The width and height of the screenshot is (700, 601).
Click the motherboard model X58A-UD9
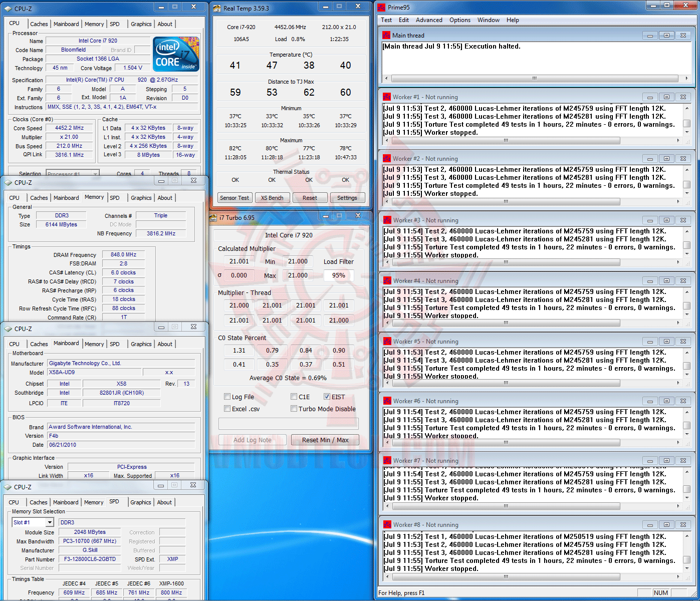pyautogui.click(x=94, y=373)
